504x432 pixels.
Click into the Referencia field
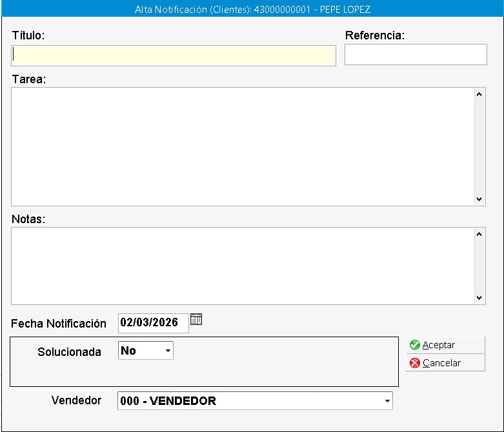415,55
